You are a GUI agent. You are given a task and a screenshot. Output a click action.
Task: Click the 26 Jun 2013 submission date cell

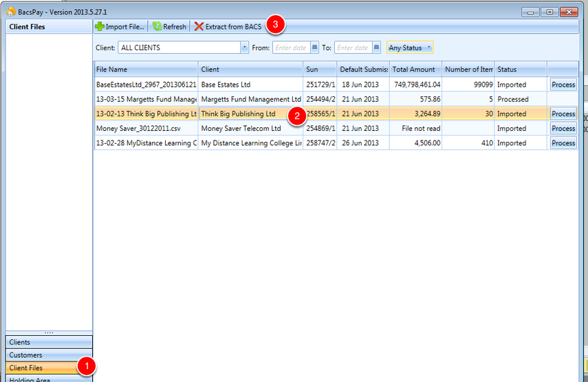pyautogui.click(x=363, y=143)
